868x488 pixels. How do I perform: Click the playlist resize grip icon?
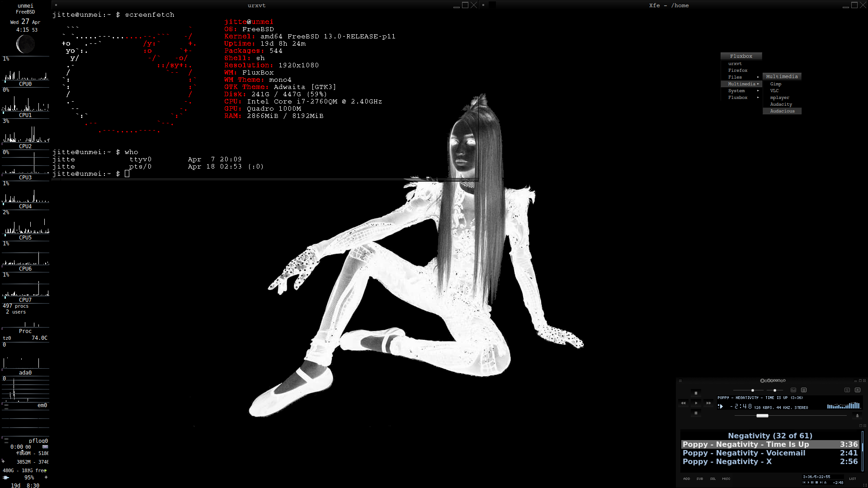coord(864,485)
